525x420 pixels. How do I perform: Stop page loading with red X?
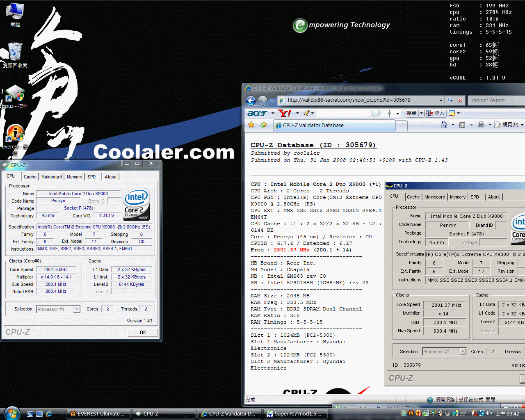(x=460, y=100)
